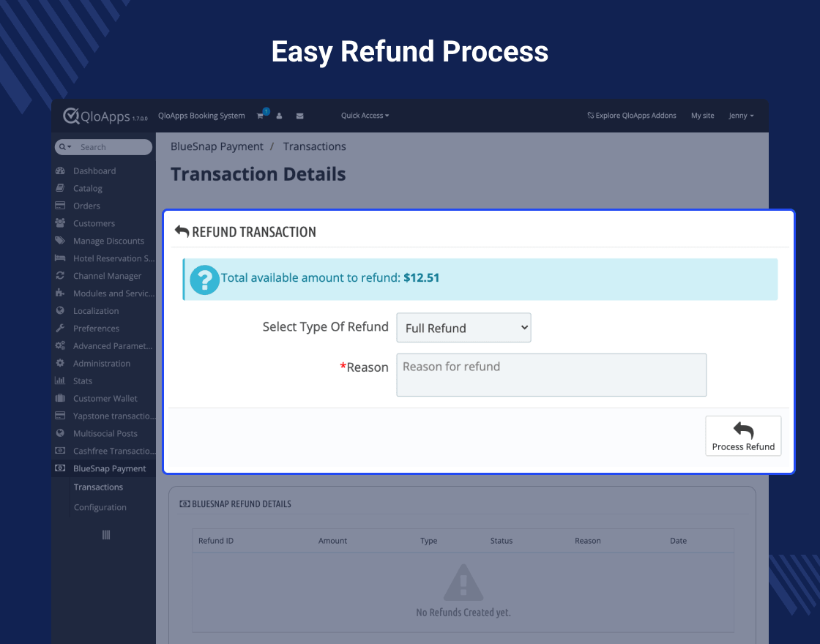Click the Process Refund button
The image size is (820, 644).
[743, 436]
